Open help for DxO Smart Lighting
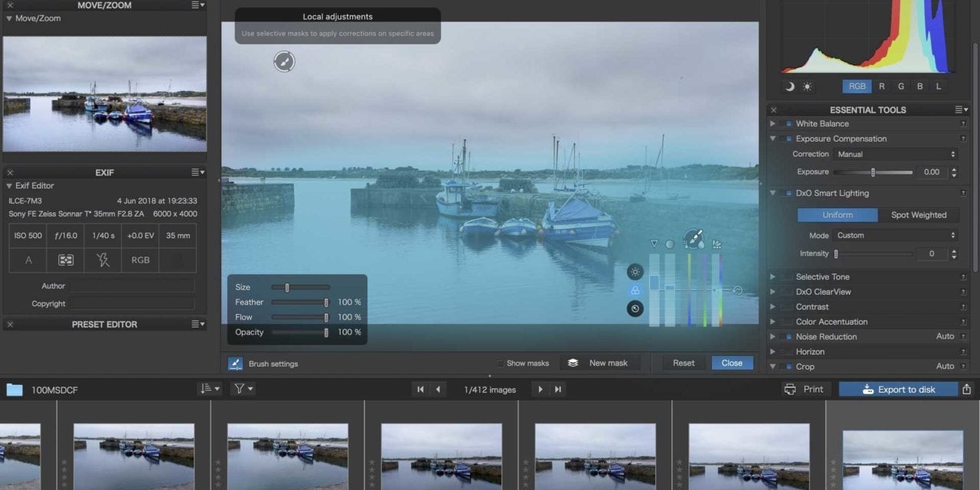The image size is (980, 490). tap(963, 194)
